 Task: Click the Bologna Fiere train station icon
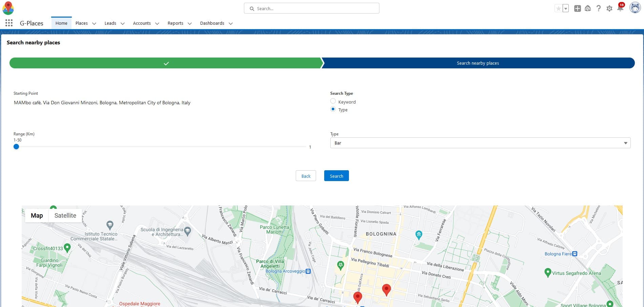(x=575, y=254)
